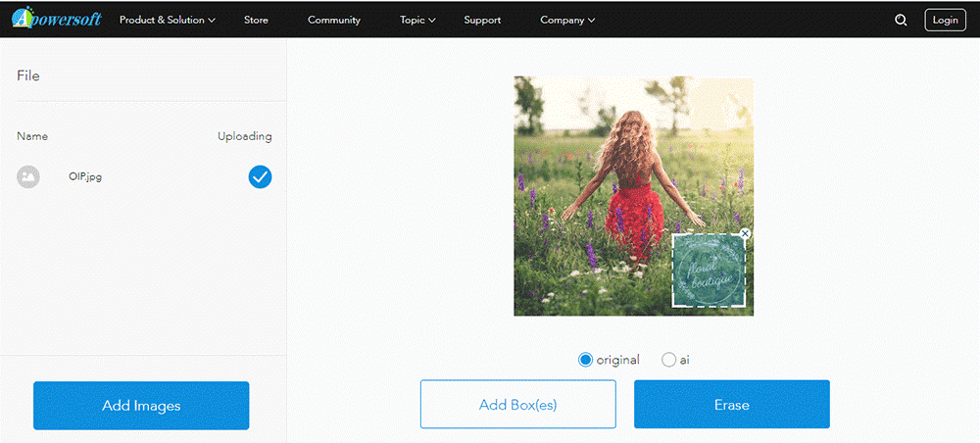Select the OIP.jpg file name
Screen dimensions: 980x443
pyautogui.click(x=85, y=176)
